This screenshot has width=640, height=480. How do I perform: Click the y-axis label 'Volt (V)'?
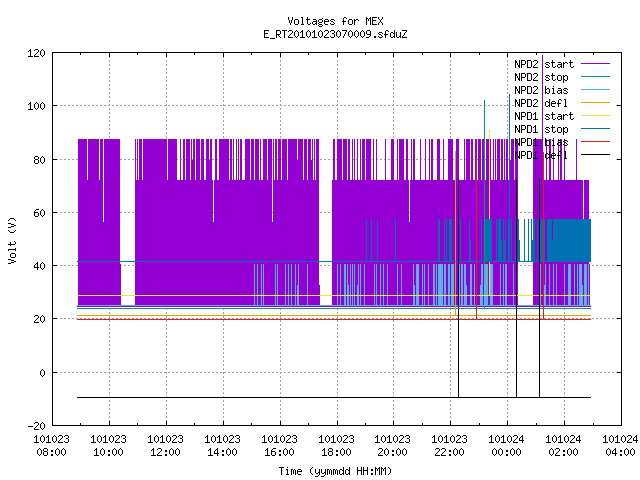13,241
